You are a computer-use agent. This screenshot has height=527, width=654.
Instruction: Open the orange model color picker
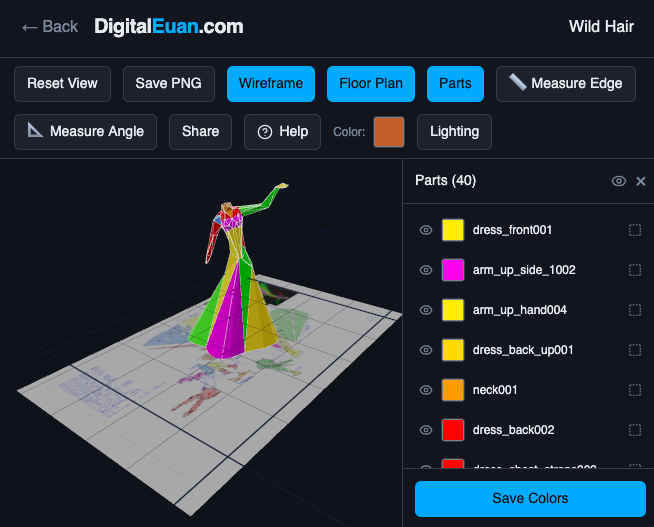click(x=389, y=132)
